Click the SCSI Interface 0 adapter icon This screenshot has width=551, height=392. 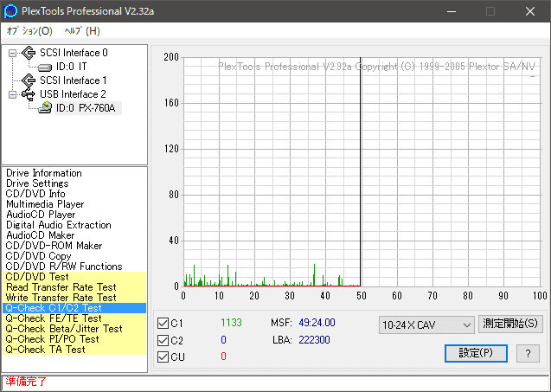click(x=29, y=53)
